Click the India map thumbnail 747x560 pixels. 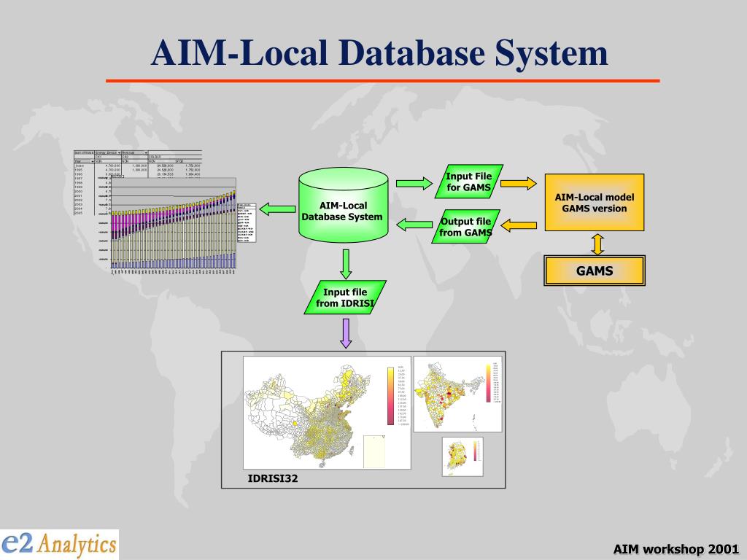point(457,394)
